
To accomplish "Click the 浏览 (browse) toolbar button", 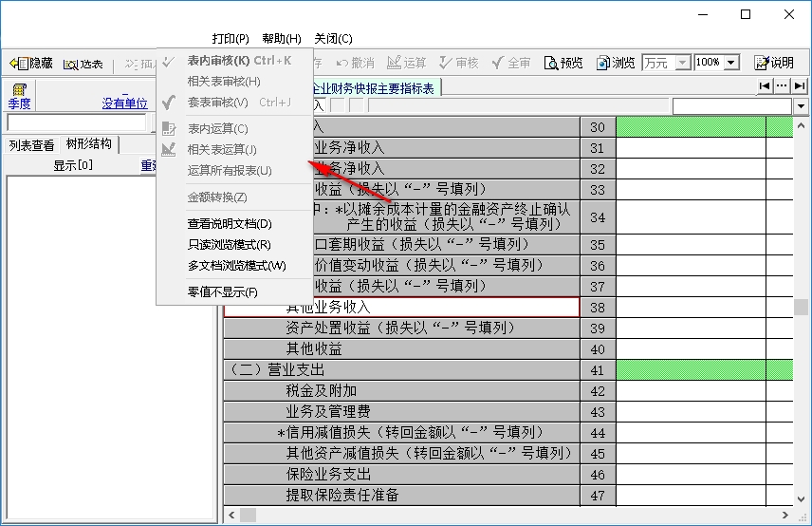I will tap(616, 63).
